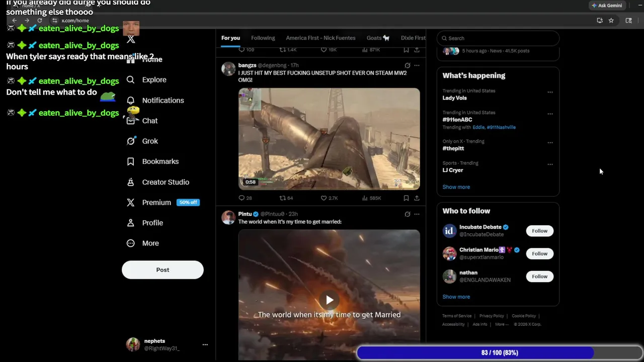Image resolution: width=644 pixels, height=362 pixels.
Task: Open Grok from the sidebar
Action: point(142,141)
